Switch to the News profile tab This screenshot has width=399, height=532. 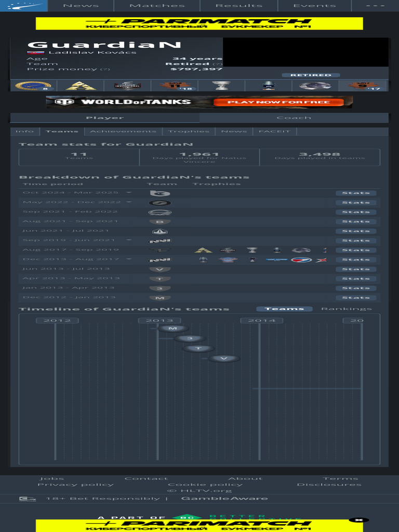[234, 131]
